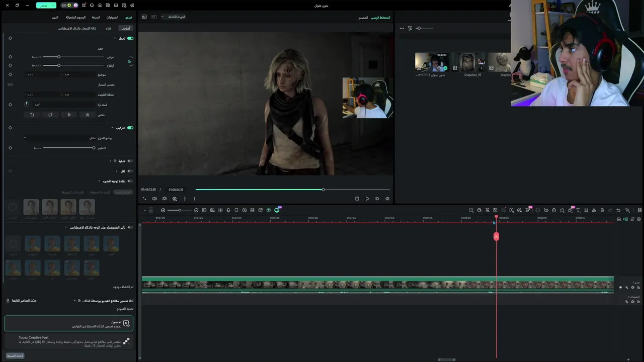
Task: Click the step forward frame button
Action: pyautogui.click(x=377, y=199)
